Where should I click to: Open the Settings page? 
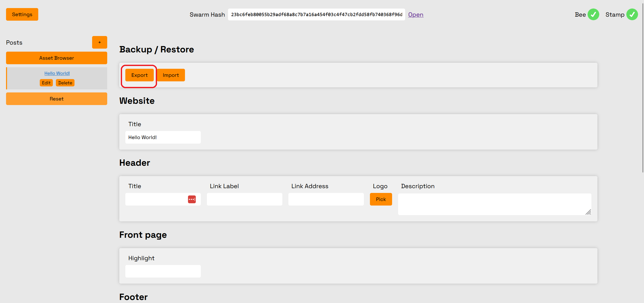[x=22, y=14]
